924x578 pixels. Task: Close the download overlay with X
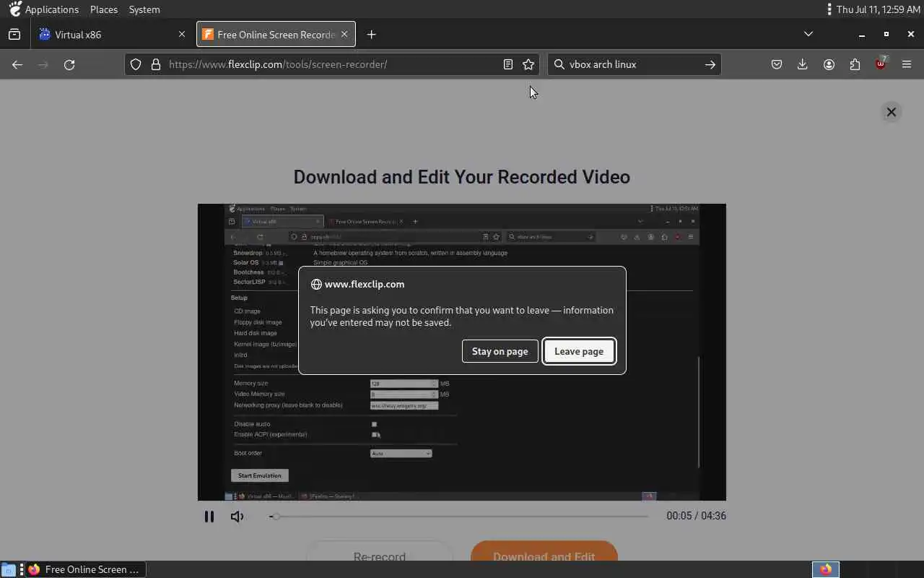click(x=892, y=112)
